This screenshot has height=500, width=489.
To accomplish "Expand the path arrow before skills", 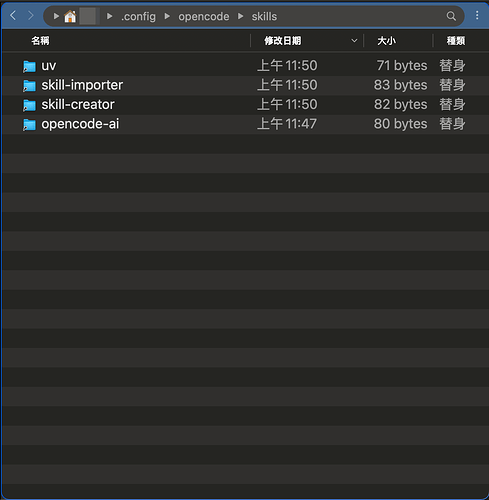I will coord(241,16).
